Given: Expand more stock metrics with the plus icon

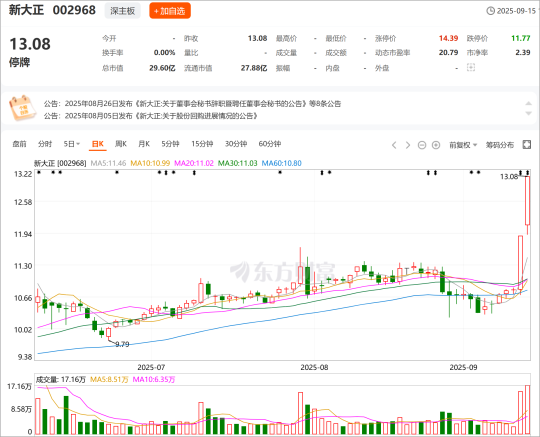Looking at the screenshot, I should tap(471, 67).
